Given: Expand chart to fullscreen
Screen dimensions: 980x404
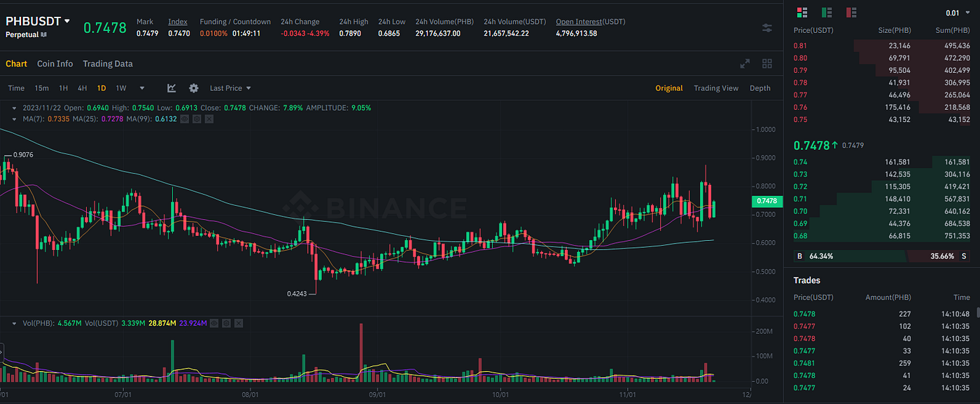Looking at the screenshot, I should pos(745,64).
